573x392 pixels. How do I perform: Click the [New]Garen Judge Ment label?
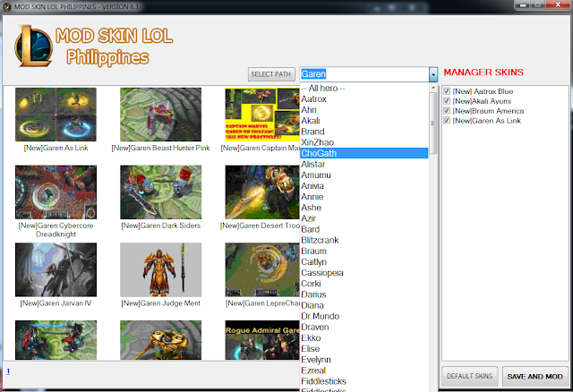tap(161, 303)
